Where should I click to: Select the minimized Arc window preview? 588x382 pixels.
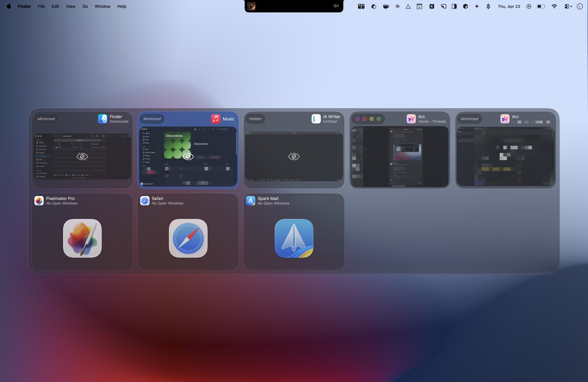[x=506, y=156]
